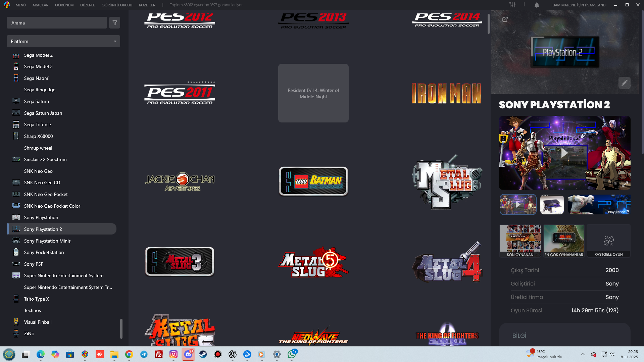The height and width of the screenshot is (362, 644).
Task: Open Steam from the taskbar
Action: (x=203, y=354)
